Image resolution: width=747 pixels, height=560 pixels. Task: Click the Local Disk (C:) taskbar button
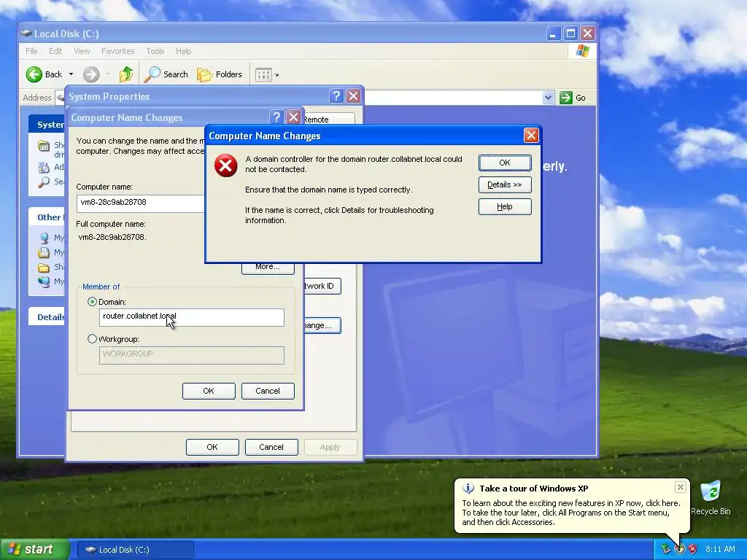click(135, 550)
